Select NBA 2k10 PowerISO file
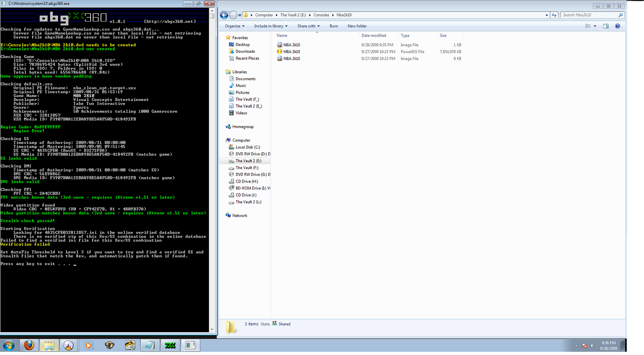 369,52
